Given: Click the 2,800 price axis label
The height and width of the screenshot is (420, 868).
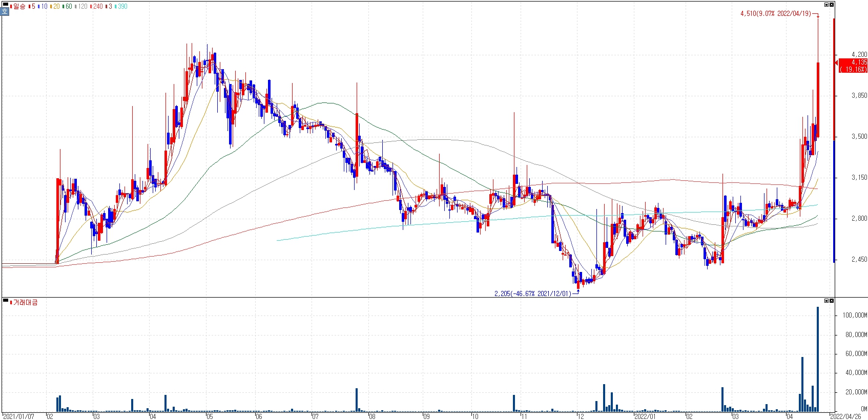Looking at the screenshot, I should coord(859,218).
